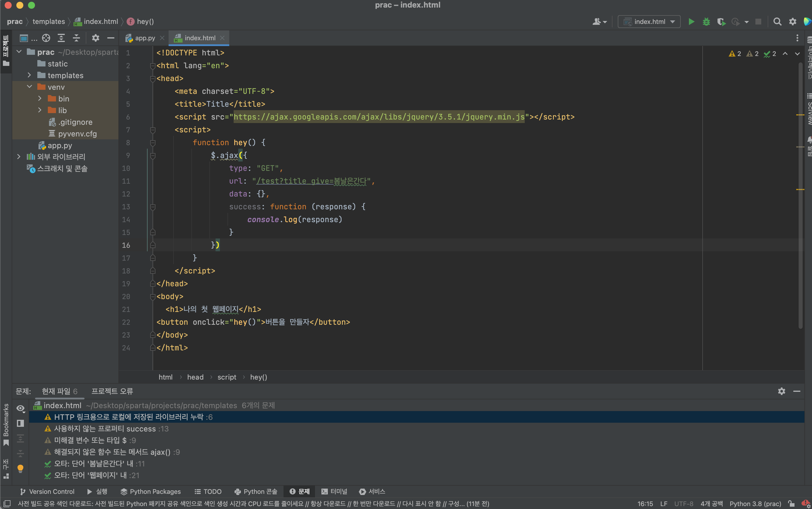The image size is (812, 509).
Task: Open project panel options gear
Action: [x=96, y=38]
